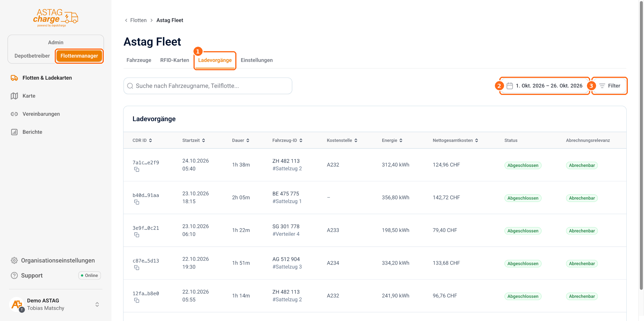
Task: Open the RFID-Karten tab
Action: pyautogui.click(x=175, y=60)
